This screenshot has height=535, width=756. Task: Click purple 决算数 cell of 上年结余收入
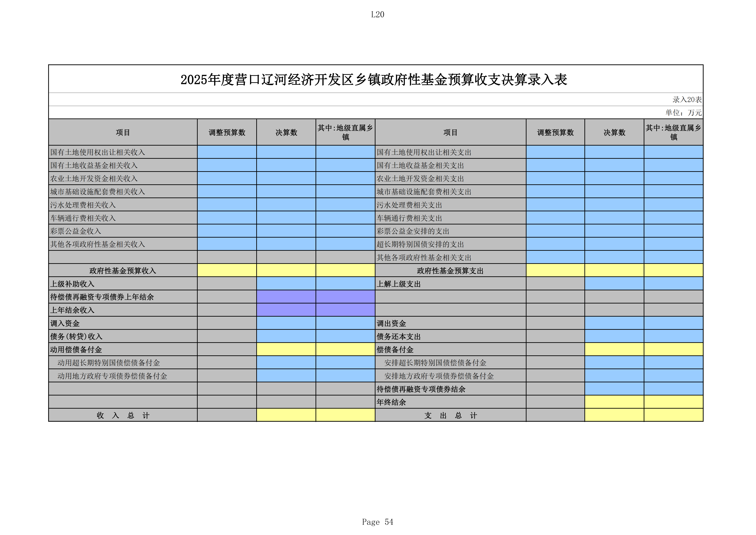286,310
